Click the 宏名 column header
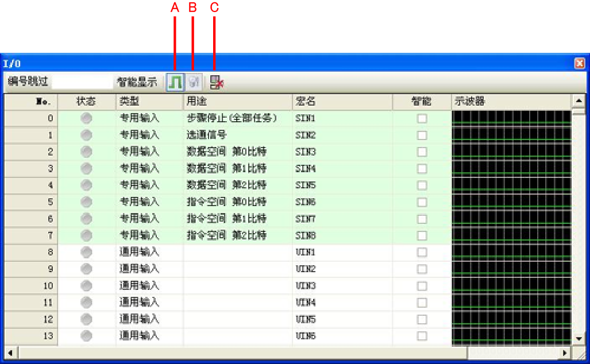 pos(342,102)
